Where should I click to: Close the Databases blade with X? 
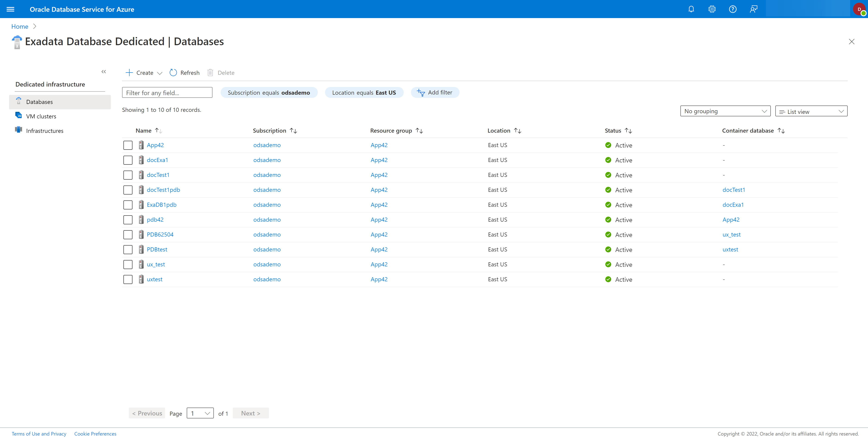(x=851, y=41)
